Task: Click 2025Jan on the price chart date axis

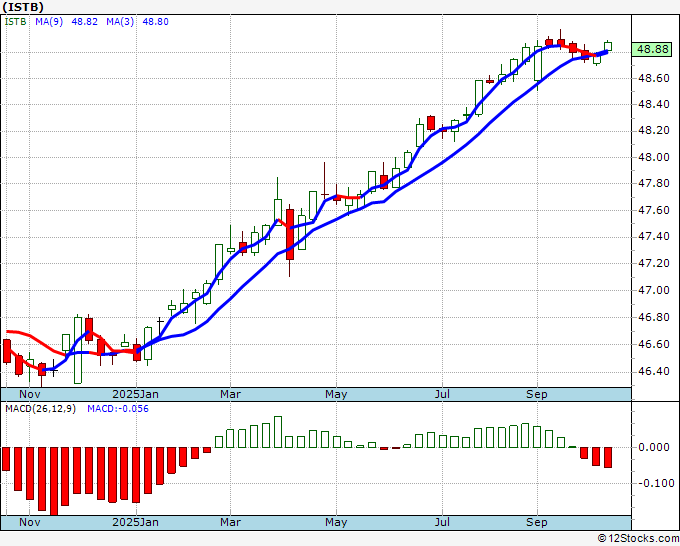Action: coord(135,394)
